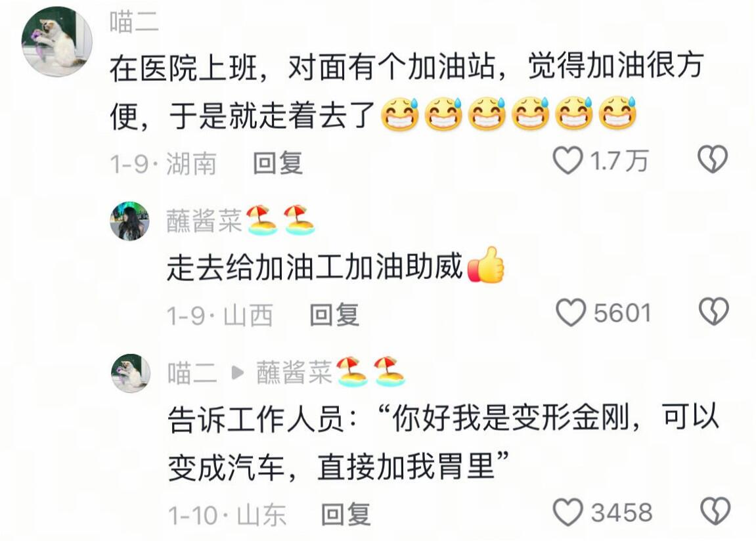Like the reply with 3458 likes
The width and height of the screenshot is (756, 541).
[568, 512]
